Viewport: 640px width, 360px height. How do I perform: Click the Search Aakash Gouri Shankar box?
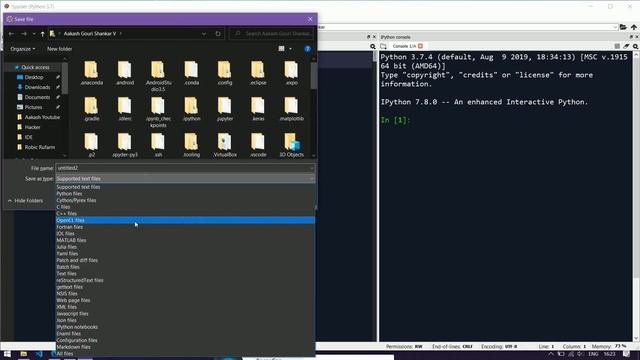271,33
